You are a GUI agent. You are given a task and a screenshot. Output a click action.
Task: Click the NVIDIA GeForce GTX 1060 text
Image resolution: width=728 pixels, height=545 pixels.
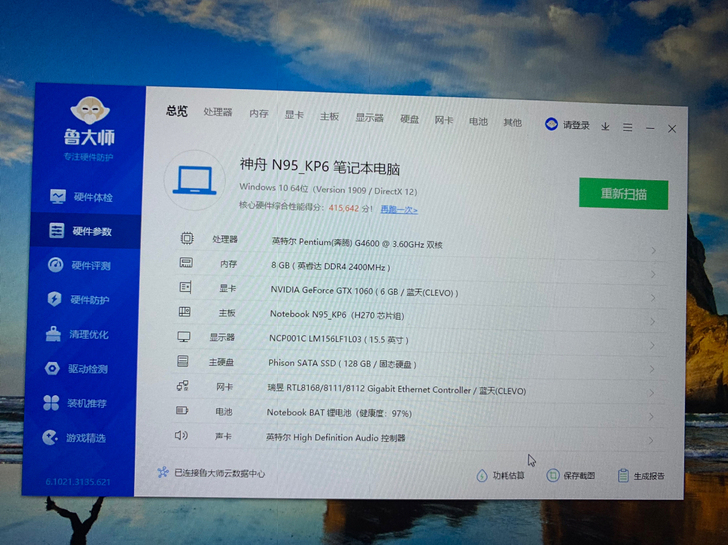coord(364,292)
